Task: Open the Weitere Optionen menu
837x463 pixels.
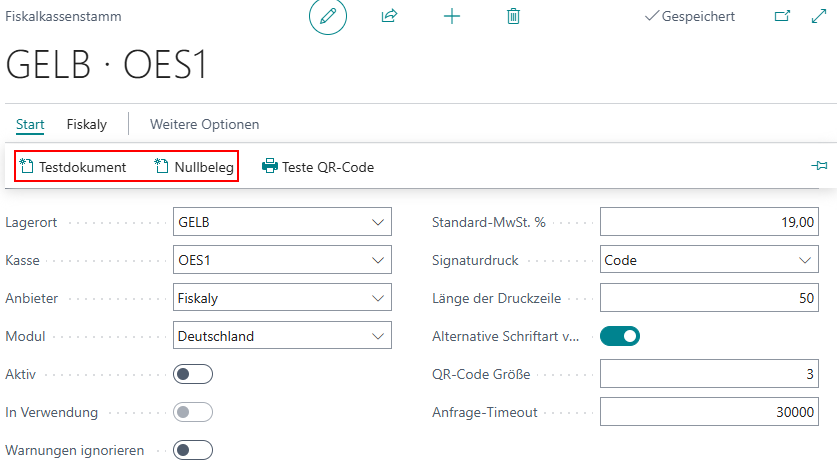Action: tap(204, 124)
